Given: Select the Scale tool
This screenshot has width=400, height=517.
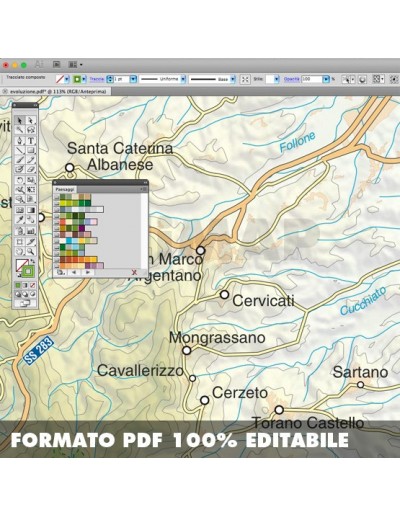Looking at the screenshot, I should coord(30,180).
